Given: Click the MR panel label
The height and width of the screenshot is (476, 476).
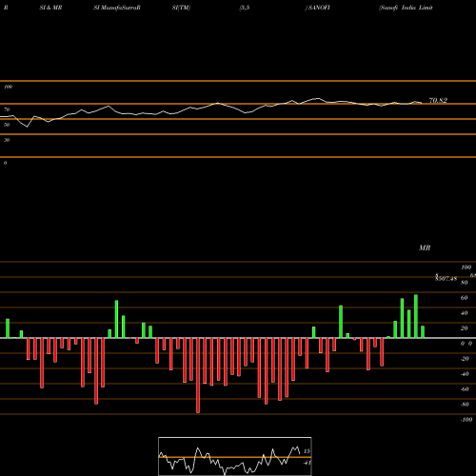Looking at the screenshot, I should coord(425,248).
